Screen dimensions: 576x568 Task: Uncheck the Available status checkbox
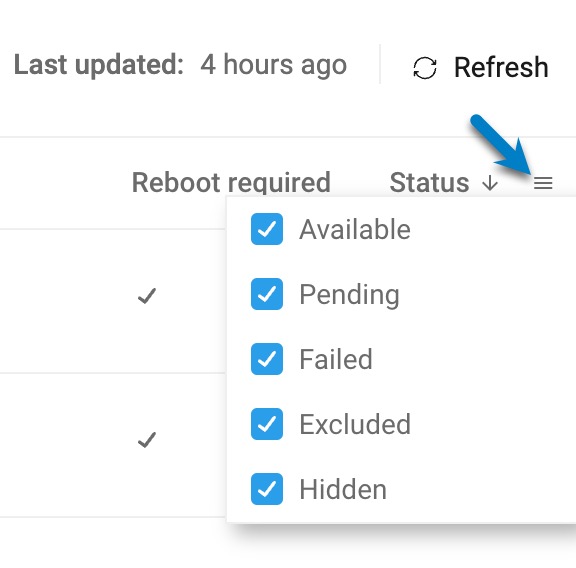(267, 229)
